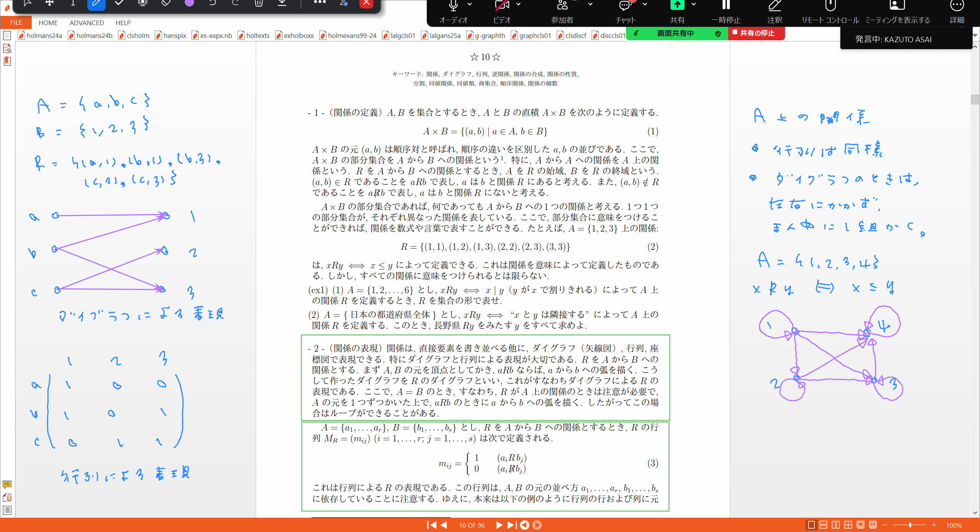Viewport: 980px width, 532px height.
Task: Expand the share options arrow
Action: coord(694,4)
